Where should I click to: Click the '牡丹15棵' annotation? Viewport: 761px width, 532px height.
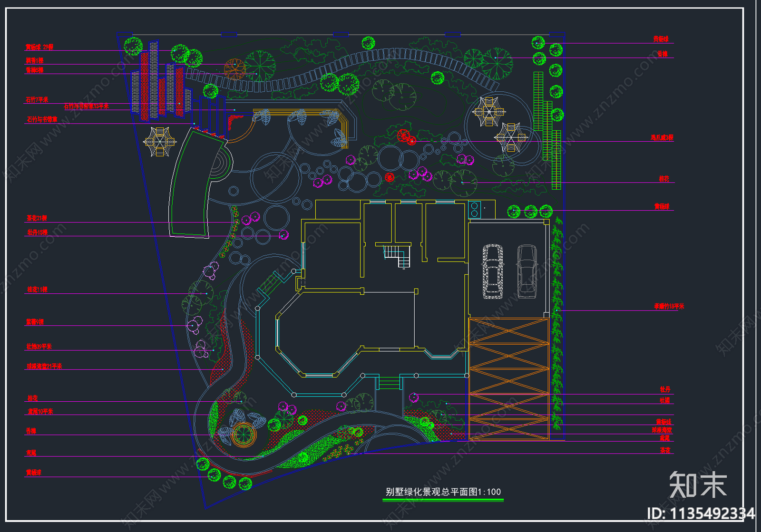point(38,232)
